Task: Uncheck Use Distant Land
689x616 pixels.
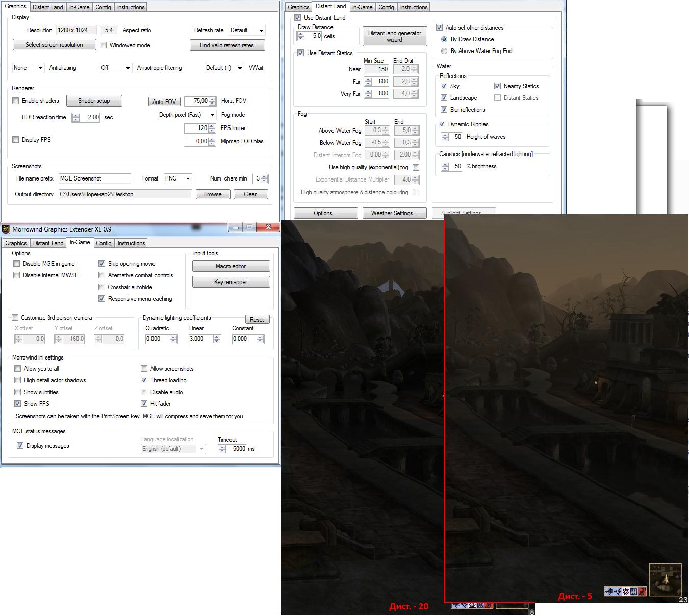Action: click(298, 18)
